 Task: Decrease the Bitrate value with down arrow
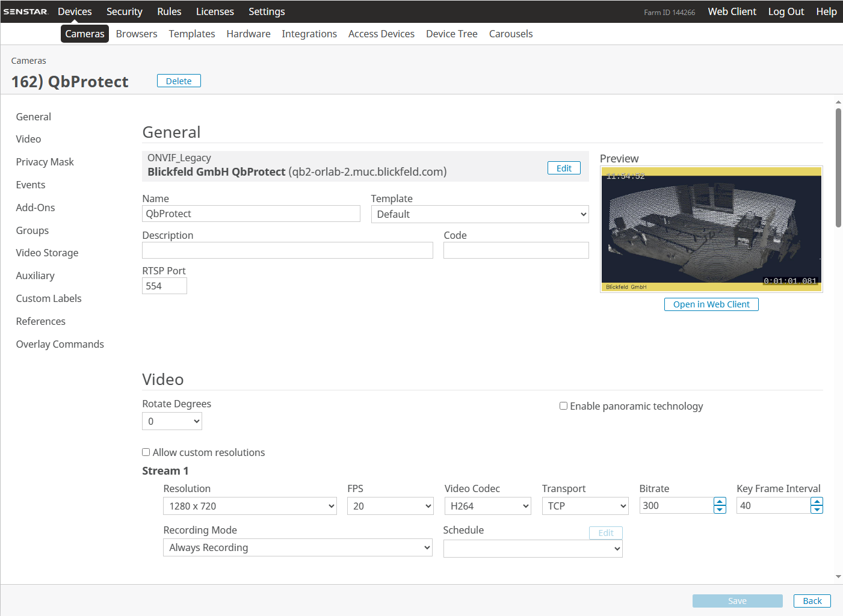pyautogui.click(x=720, y=510)
